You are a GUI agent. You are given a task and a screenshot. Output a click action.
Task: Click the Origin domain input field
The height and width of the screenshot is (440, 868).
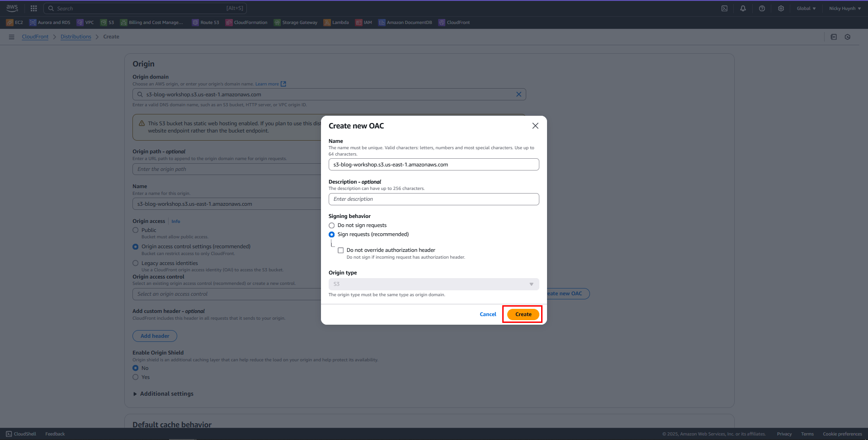[329, 94]
